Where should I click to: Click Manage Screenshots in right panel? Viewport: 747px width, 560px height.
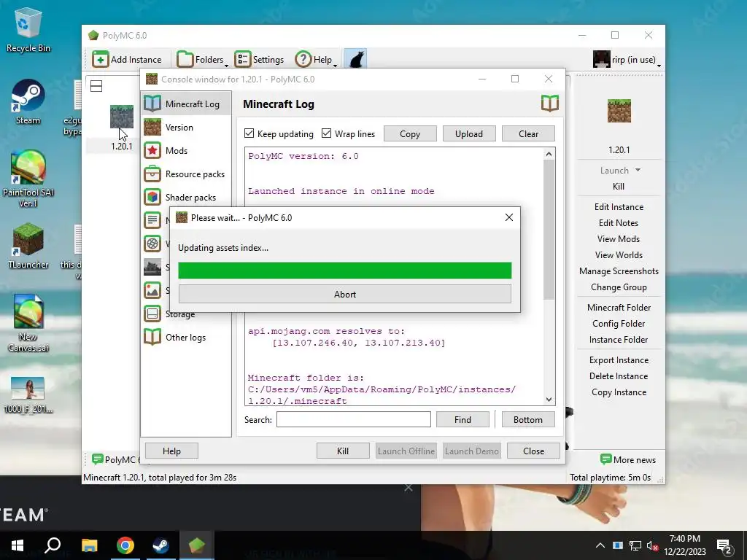(619, 271)
